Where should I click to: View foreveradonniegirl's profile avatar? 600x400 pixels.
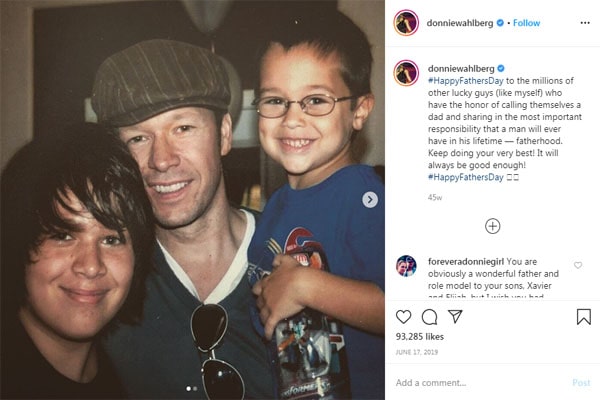(406, 266)
